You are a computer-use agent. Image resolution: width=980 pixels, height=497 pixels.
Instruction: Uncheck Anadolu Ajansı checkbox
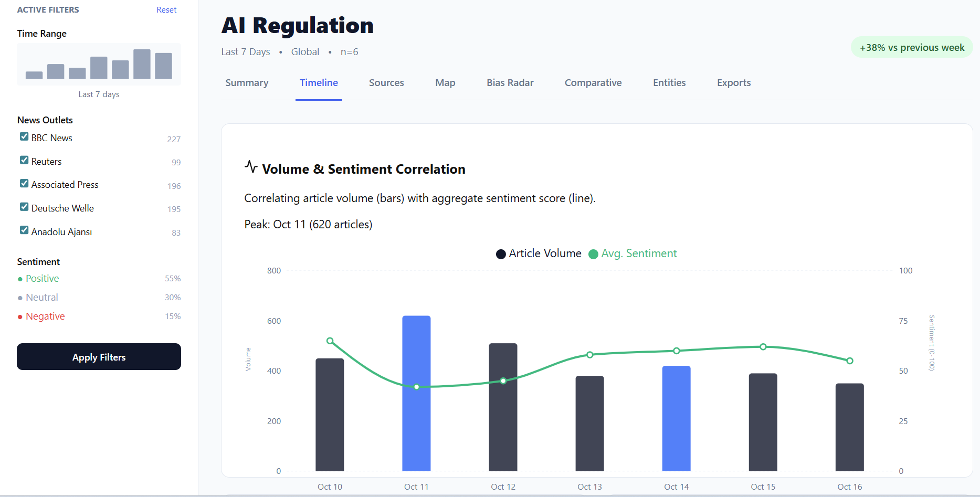coord(24,230)
